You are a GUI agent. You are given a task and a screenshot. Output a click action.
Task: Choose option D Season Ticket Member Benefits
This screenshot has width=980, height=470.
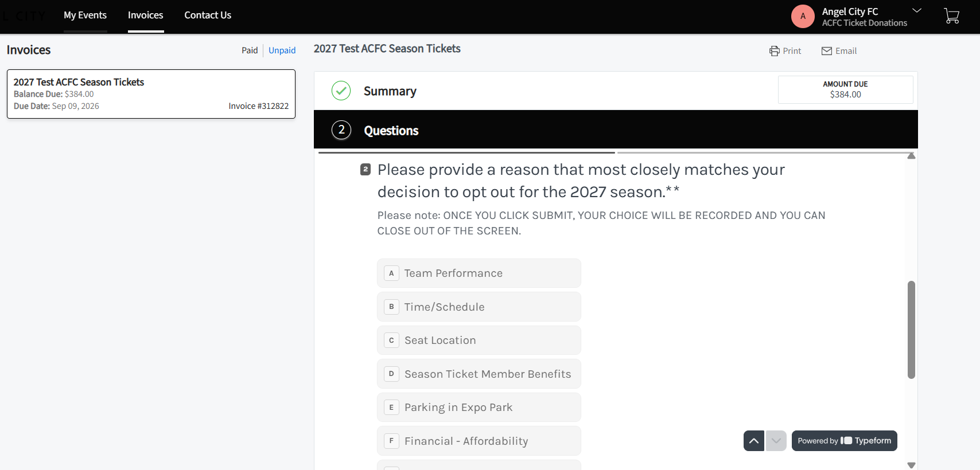pyautogui.click(x=479, y=374)
